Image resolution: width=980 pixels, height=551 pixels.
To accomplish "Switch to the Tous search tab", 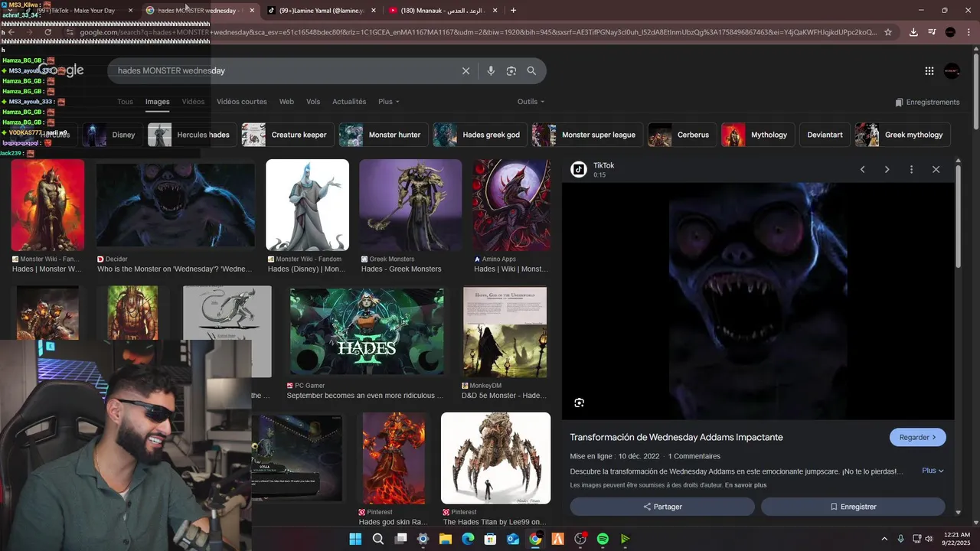I will pyautogui.click(x=125, y=102).
